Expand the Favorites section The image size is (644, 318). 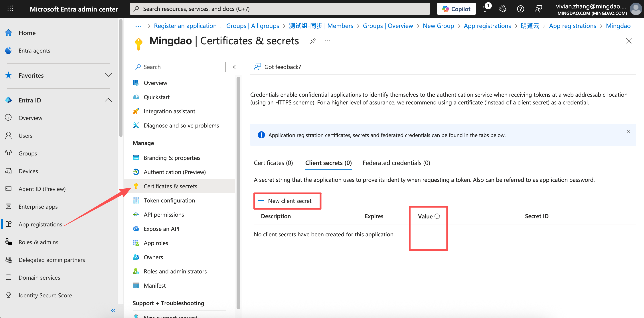coord(108,75)
